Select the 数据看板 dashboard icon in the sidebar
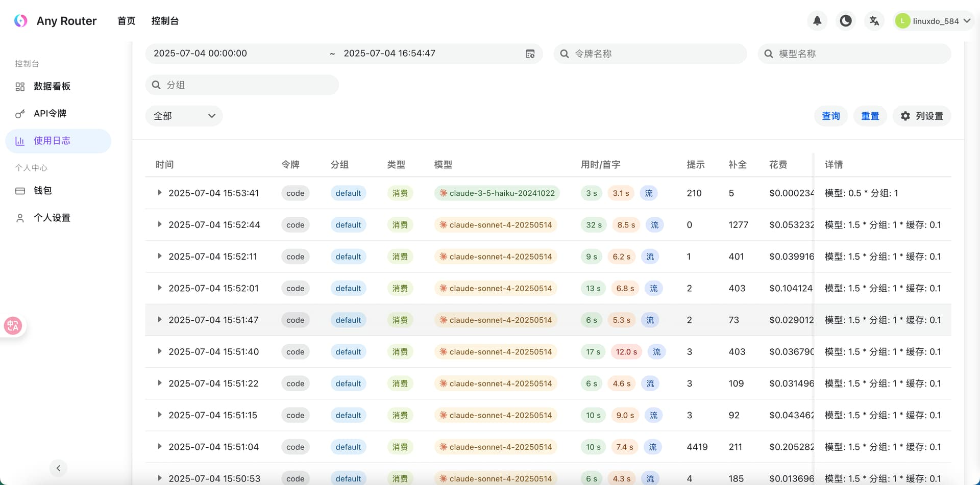This screenshot has width=980, height=485. point(19,86)
